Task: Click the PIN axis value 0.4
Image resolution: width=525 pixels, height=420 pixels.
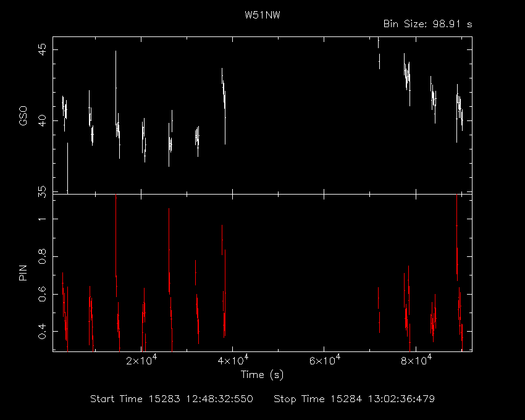Action: pyautogui.click(x=43, y=332)
